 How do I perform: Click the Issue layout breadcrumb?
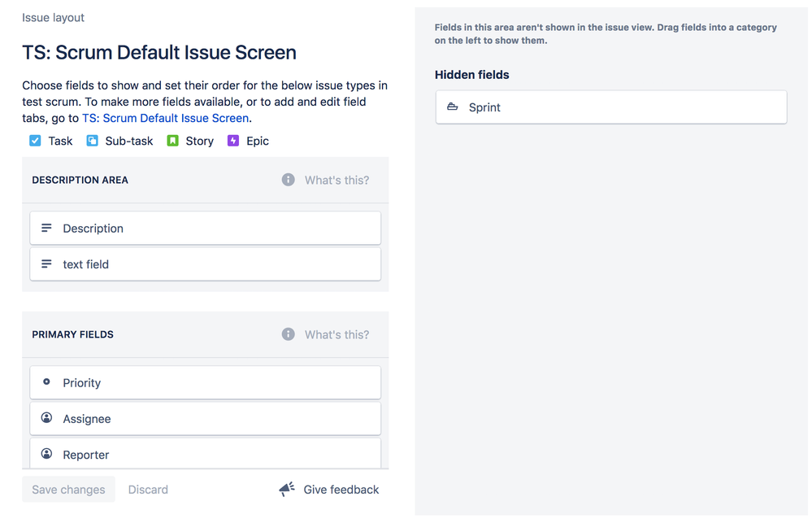click(53, 17)
